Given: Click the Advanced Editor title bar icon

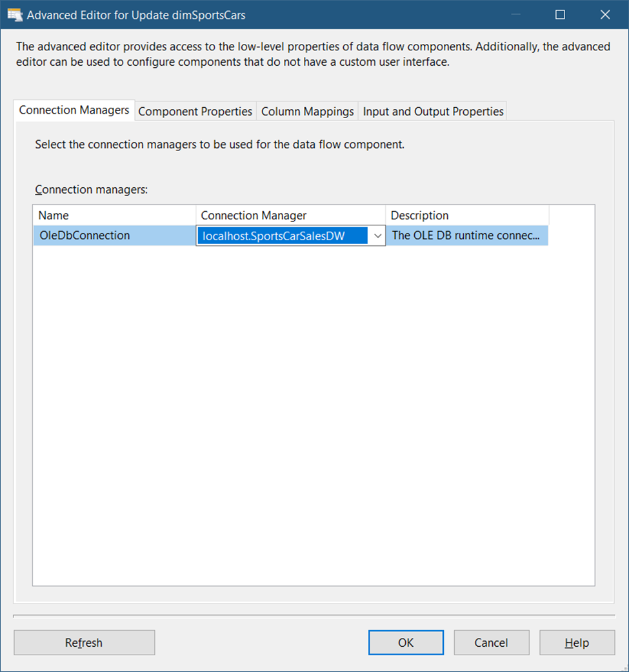Looking at the screenshot, I should tap(14, 14).
